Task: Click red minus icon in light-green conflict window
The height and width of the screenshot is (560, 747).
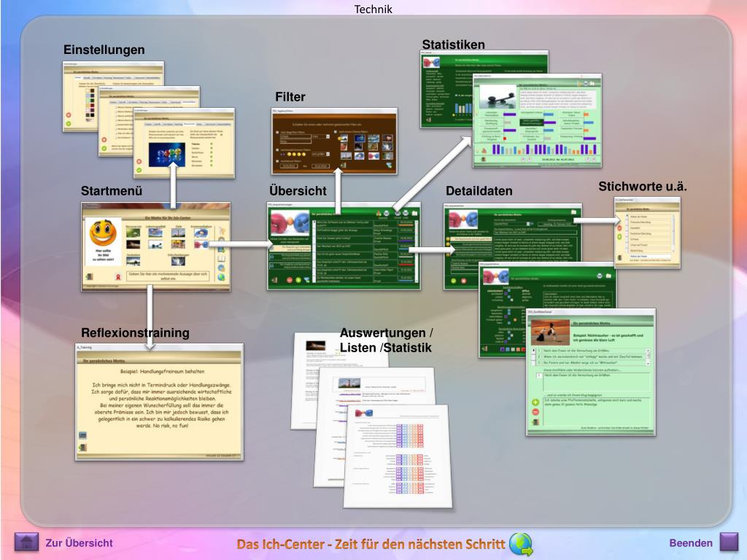Action: click(x=535, y=412)
